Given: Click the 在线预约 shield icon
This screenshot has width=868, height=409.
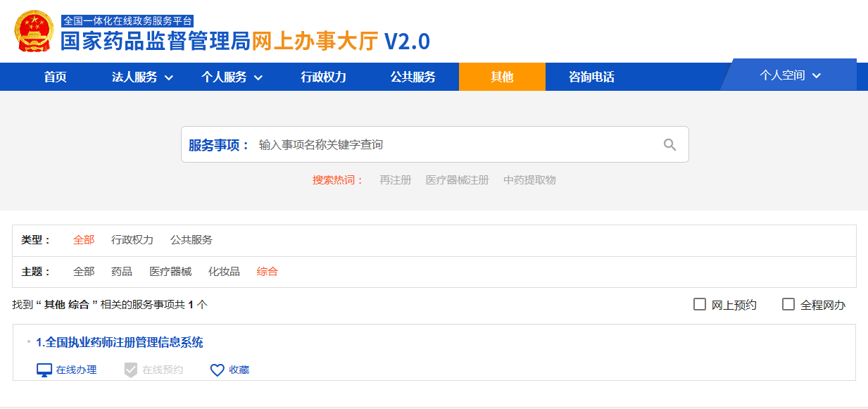Looking at the screenshot, I should [x=130, y=370].
